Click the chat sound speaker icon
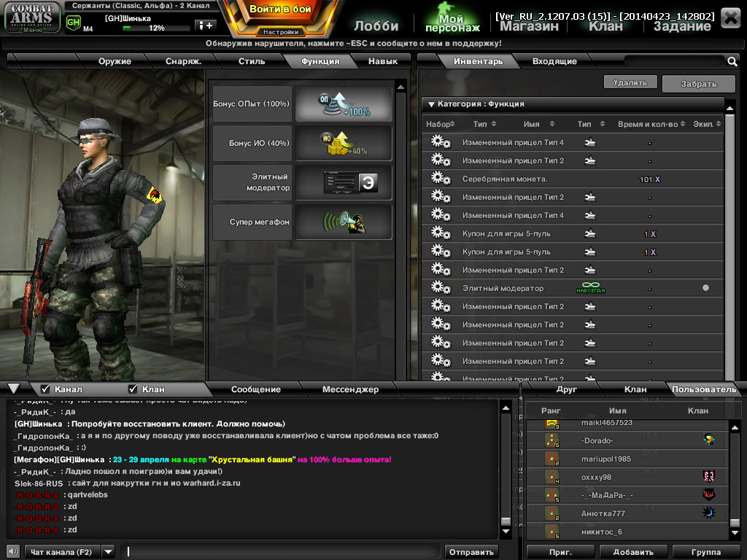The height and width of the screenshot is (560, 747). (x=13, y=551)
